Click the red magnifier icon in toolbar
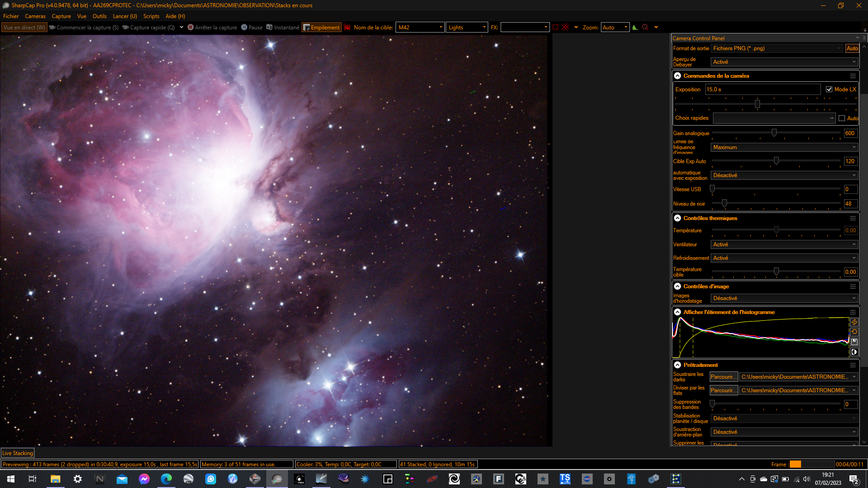This screenshot has width=868, height=488. (x=645, y=28)
